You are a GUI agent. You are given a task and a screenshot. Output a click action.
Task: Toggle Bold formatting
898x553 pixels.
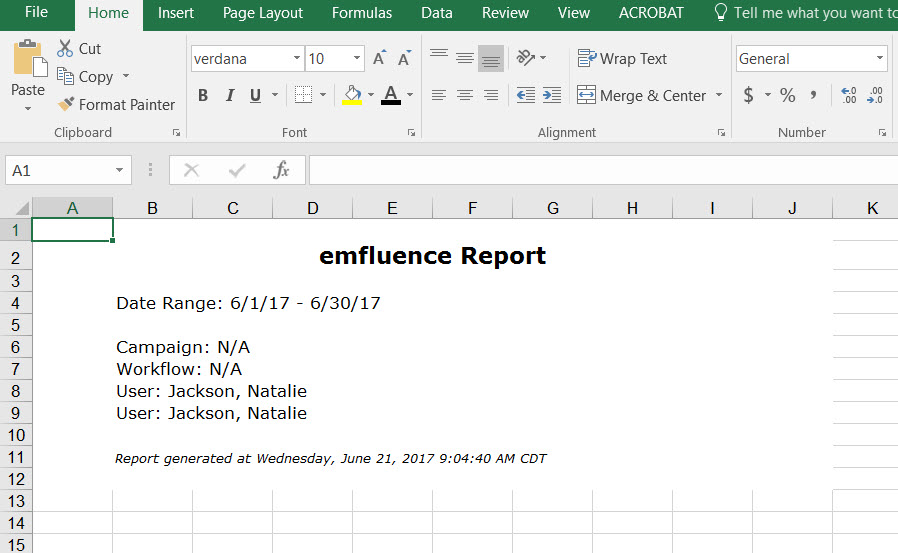point(203,95)
